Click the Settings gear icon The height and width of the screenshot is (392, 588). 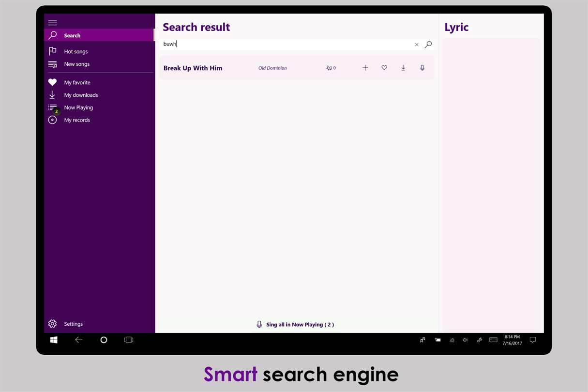click(52, 324)
